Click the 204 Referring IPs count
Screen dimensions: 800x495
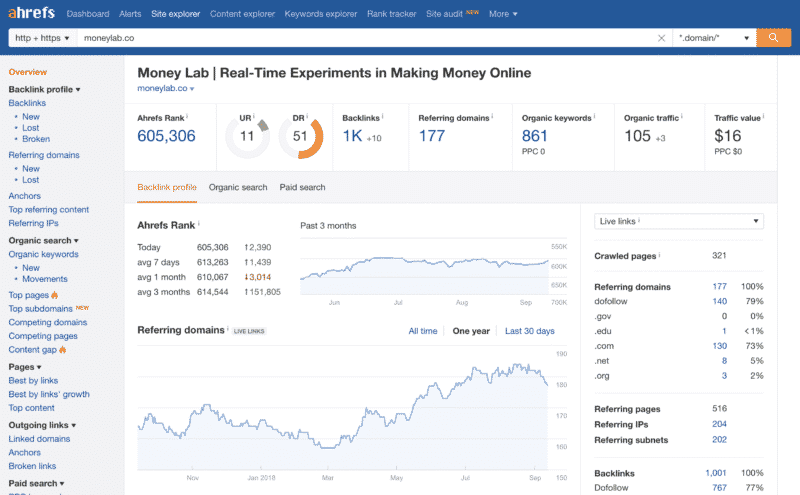click(719, 424)
